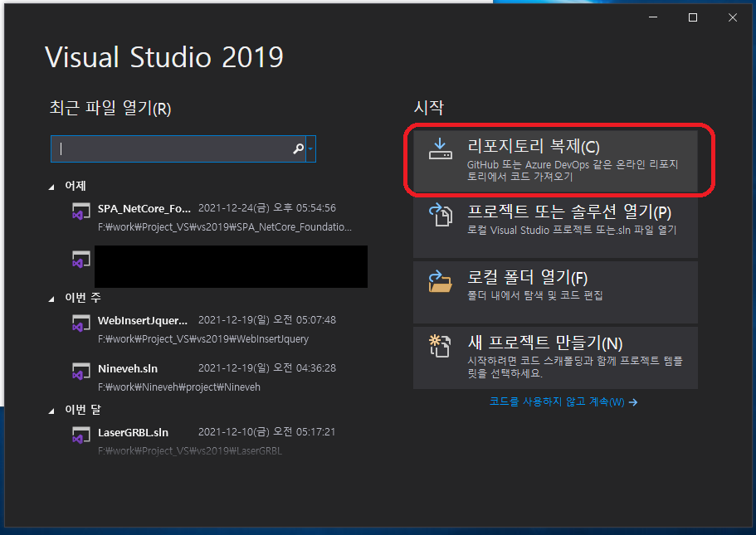The image size is (756, 535).
Task: Follow the 코드를 사용하지 않고 계속(W) link
Action: click(563, 401)
